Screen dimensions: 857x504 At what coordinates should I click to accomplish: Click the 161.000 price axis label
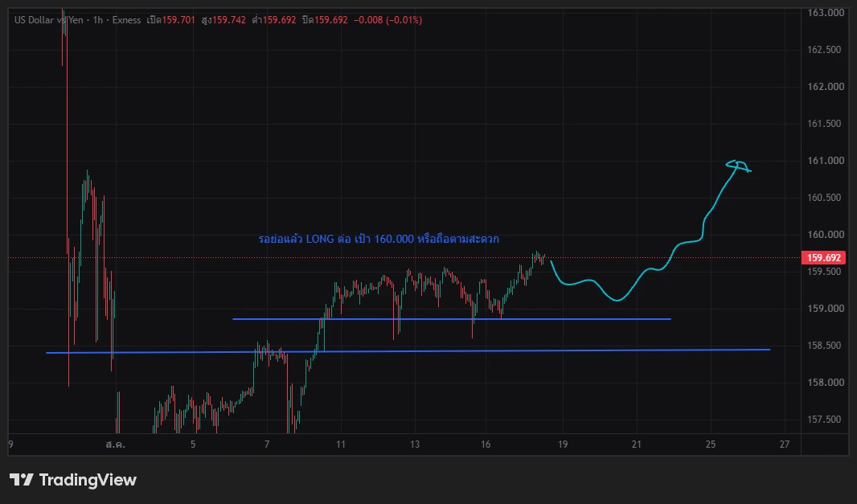click(826, 160)
